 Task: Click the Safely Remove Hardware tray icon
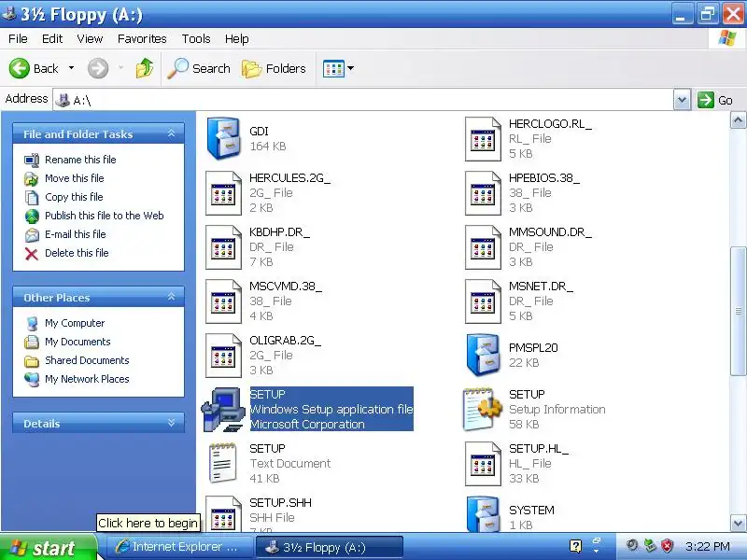650,546
